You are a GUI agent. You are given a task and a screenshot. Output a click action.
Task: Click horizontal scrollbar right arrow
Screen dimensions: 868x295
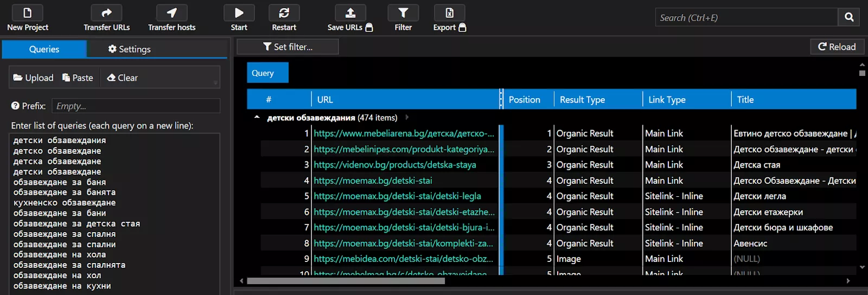pos(848,281)
